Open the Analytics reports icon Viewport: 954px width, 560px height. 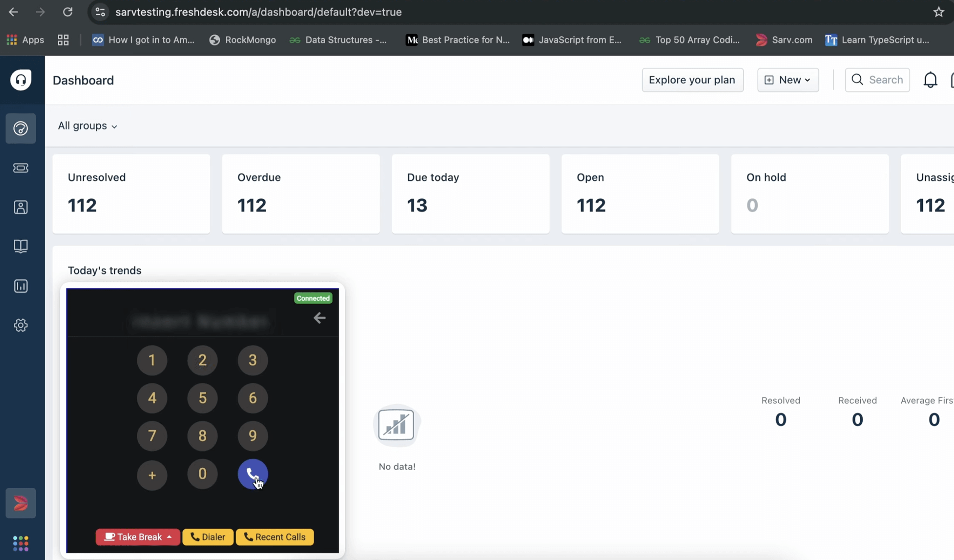(x=20, y=286)
